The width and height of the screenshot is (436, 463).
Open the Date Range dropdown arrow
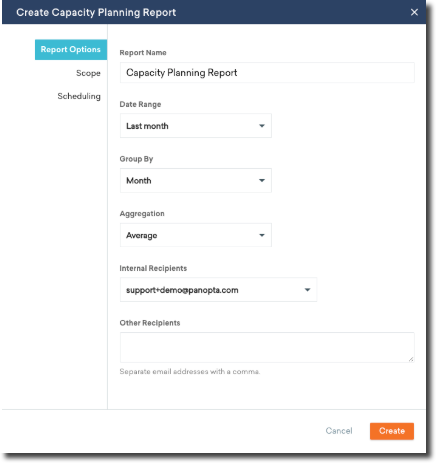tap(262, 126)
